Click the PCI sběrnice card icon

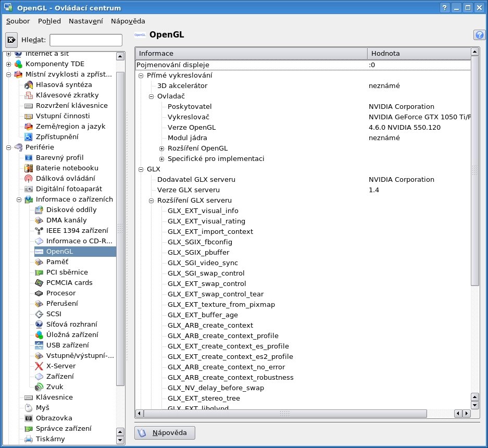[x=39, y=272]
